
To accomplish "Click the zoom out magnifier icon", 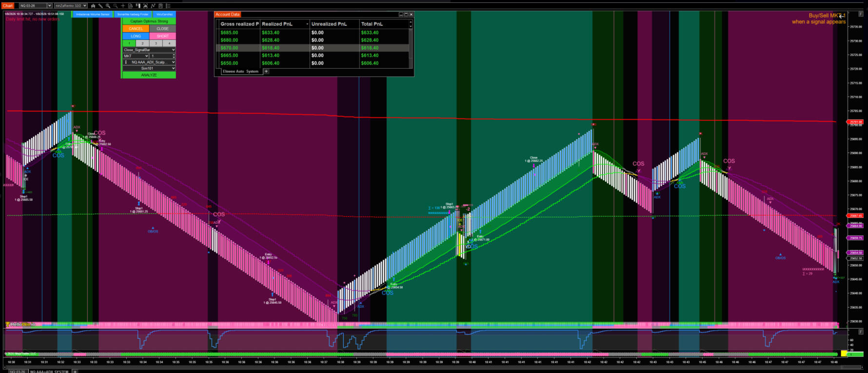I will pyautogui.click(x=116, y=6).
